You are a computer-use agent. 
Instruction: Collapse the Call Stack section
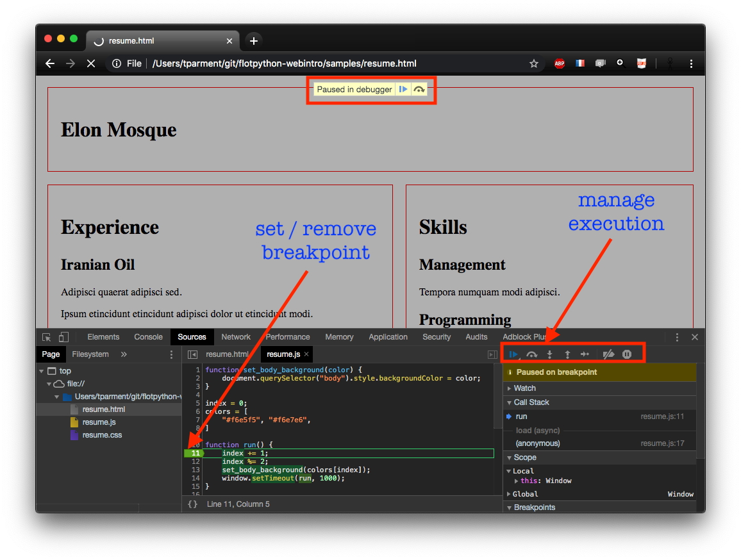[531, 402]
